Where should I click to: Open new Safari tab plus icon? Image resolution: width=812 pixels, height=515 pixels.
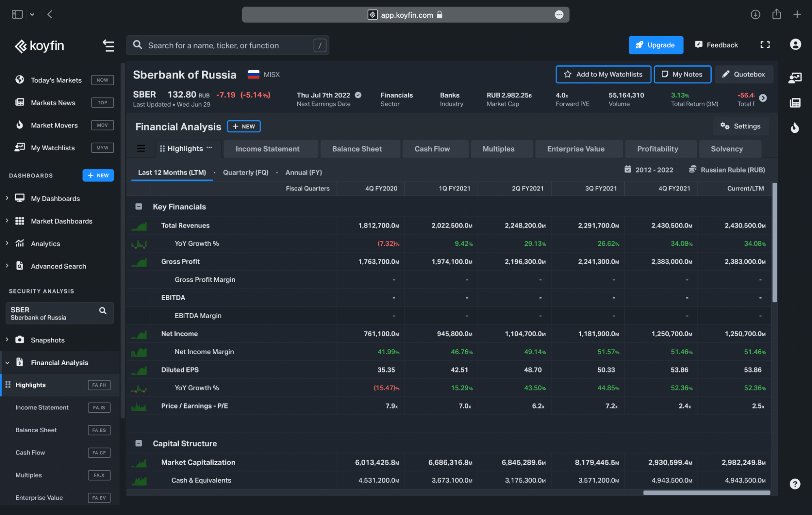pyautogui.click(x=797, y=15)
